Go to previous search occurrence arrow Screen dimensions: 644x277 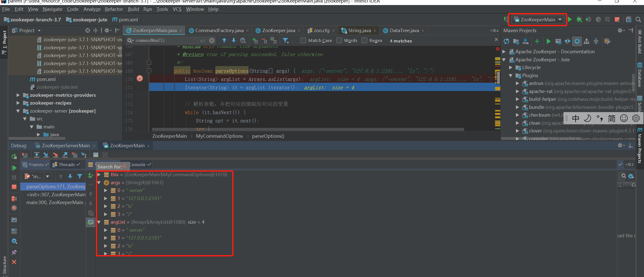(224, 40)
